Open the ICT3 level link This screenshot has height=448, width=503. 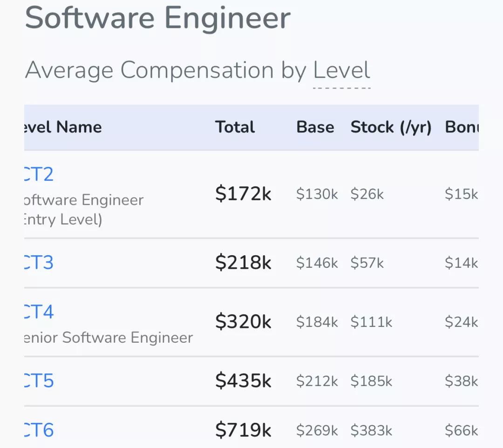39,263
